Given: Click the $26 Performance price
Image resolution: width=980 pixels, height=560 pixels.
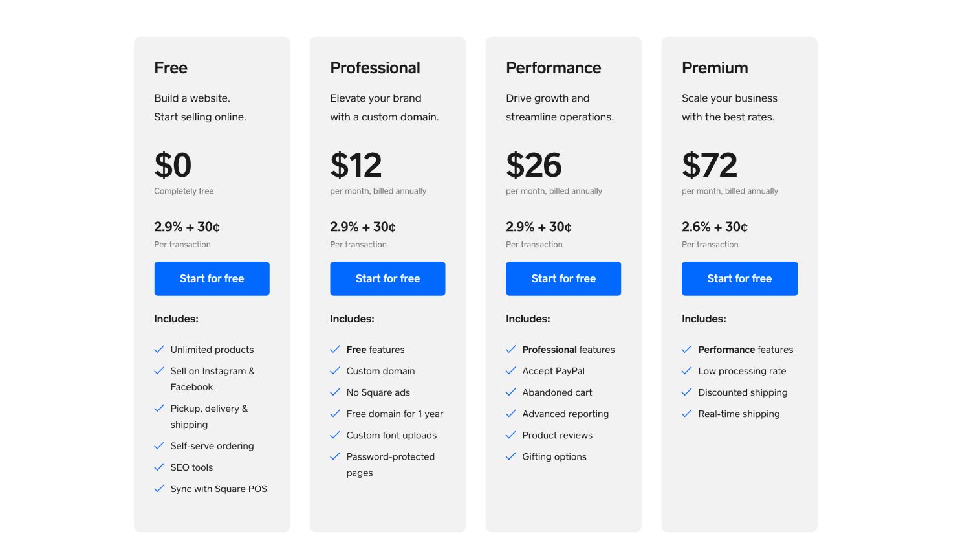Looking at the screenshot, I should tap(534, 165).
